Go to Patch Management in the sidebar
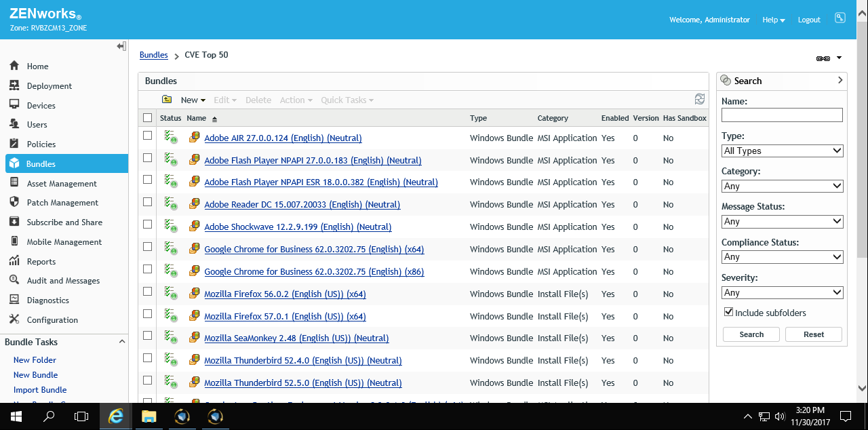The image size is (868, 430). click(62, 202)
